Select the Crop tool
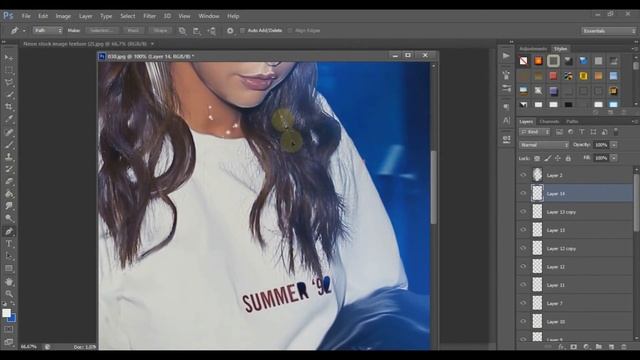 click(9, 107)
